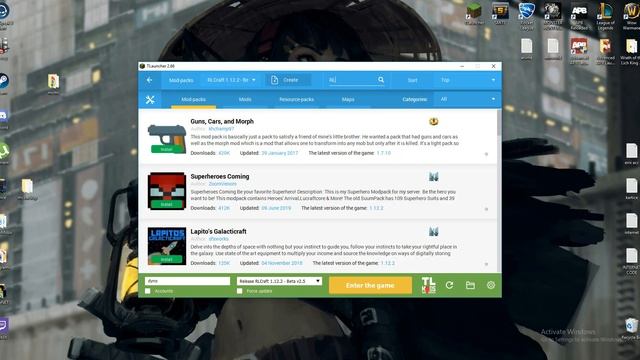
Task: Open the Rocket League desktop shortcut
Action: [x=527, y=16]
